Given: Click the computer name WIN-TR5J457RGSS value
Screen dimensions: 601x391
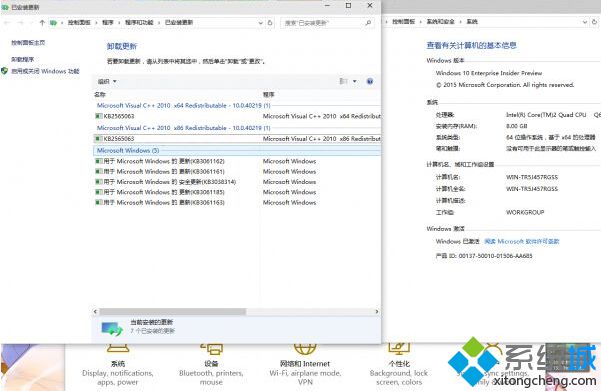Looking at the screenshot, I should tap(532, 177).
